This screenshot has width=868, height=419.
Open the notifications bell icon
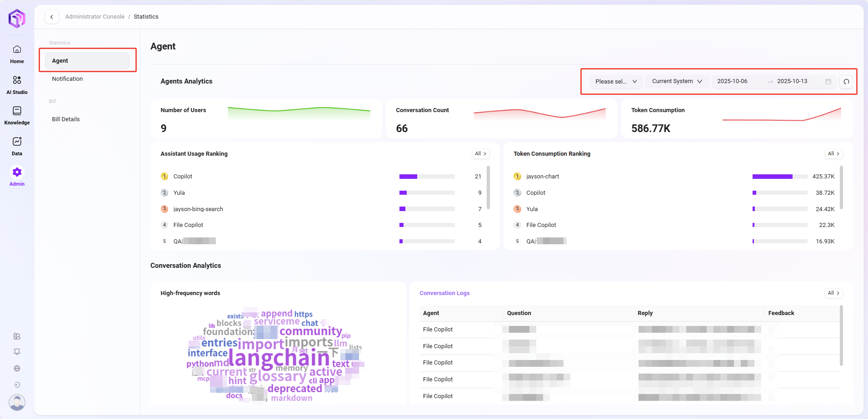(x=17, y=352)
